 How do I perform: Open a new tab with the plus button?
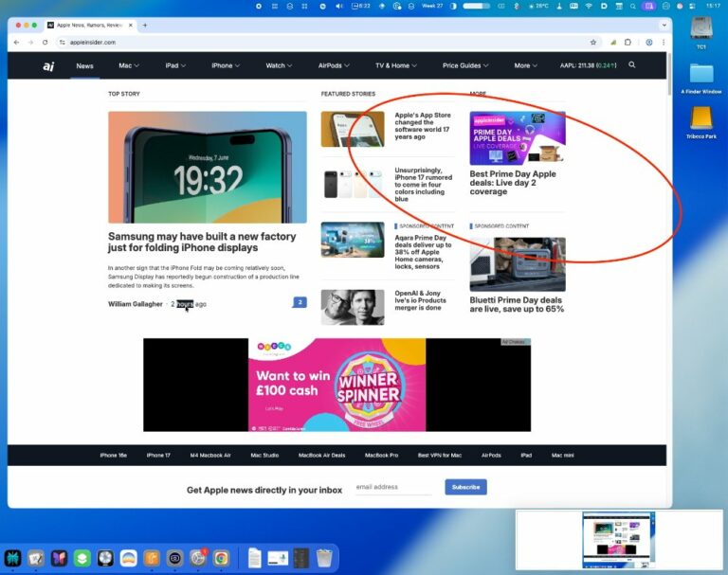pyautogui.click(x=145, y=25)
